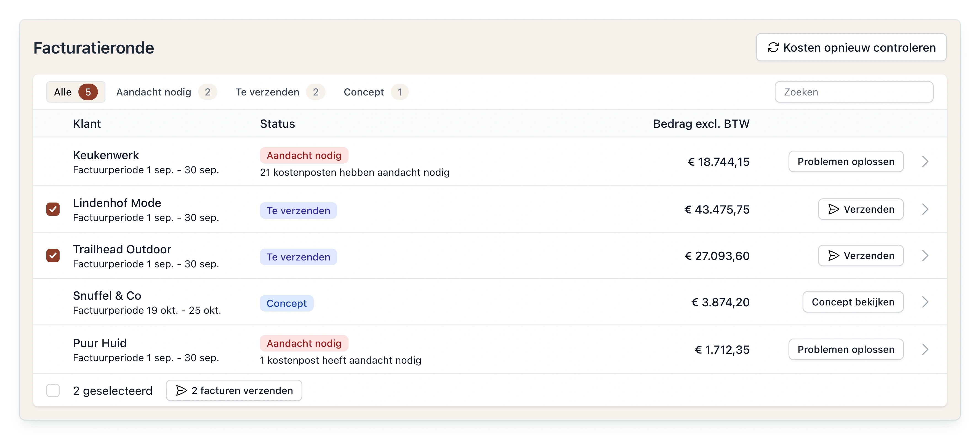Image resolution: width=980 pixels, height=447 pixels.
Task: Select the Trailhead Outdoor customer name
Action: [122, 249]
